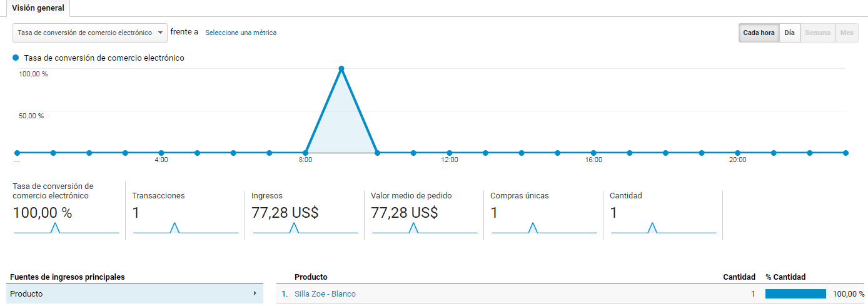Click the % Cantidad column header
Screen dimensions: 868x306
tap(785, 277)
